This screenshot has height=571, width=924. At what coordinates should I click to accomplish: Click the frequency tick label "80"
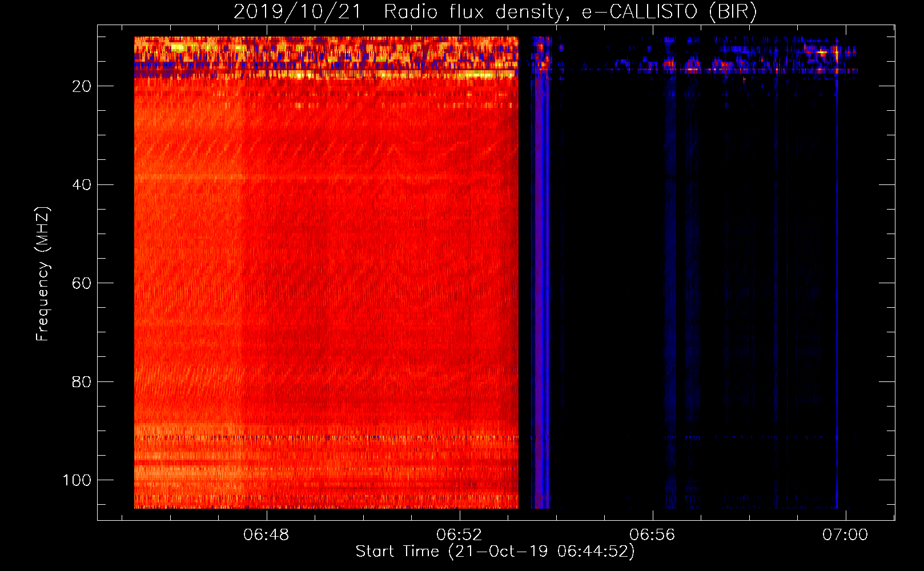(82, 382)
